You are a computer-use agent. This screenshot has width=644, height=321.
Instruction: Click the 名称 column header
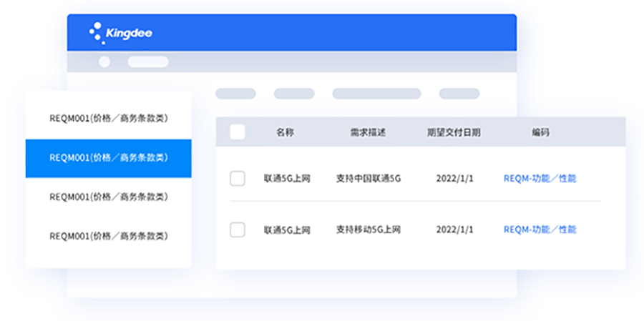coord(285,132)
